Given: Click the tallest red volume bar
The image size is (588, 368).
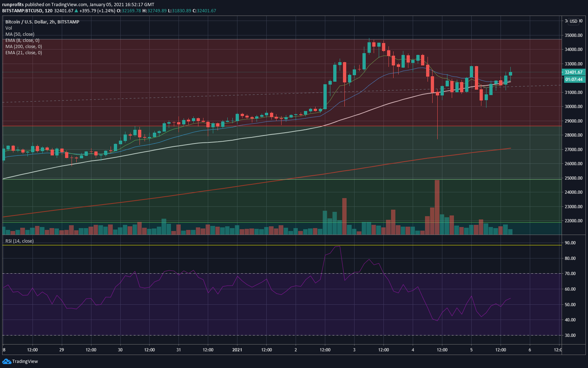Looking at the screenshot, I should (437, 207).
